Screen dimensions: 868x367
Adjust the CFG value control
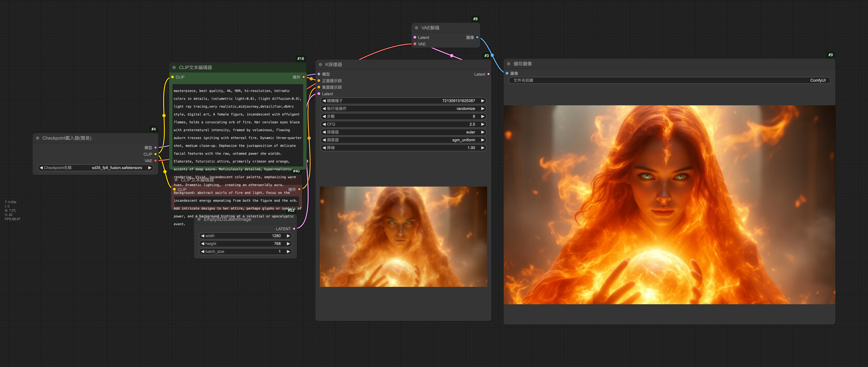(x=403, y=124)
